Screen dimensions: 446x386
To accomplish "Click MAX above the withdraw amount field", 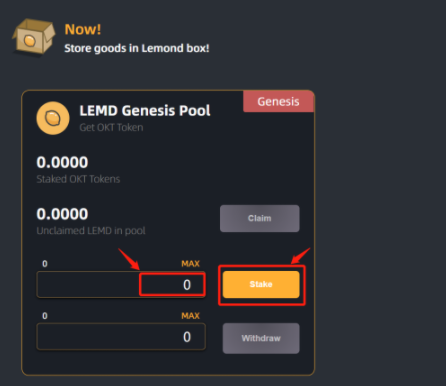I will click(190, 316).
